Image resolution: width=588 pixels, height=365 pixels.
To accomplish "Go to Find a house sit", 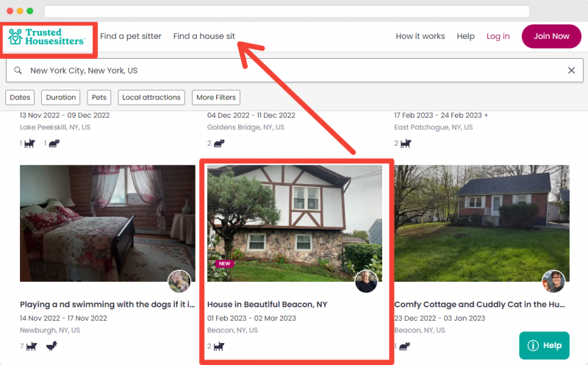I will pos(204,36).
